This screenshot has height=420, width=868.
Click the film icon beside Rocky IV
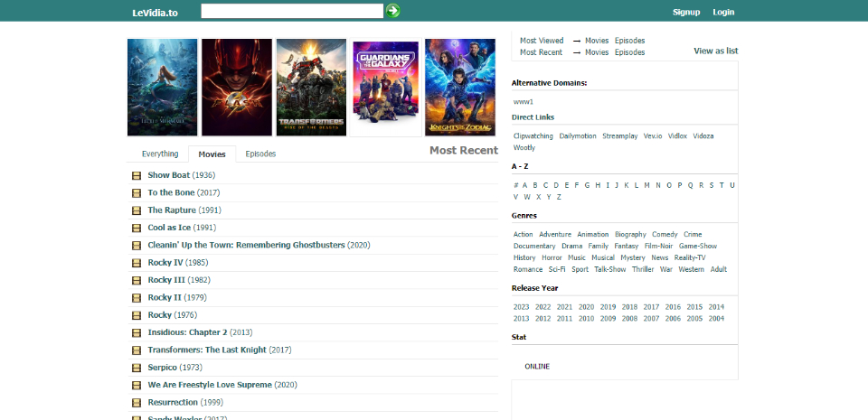tap(137, 263)
